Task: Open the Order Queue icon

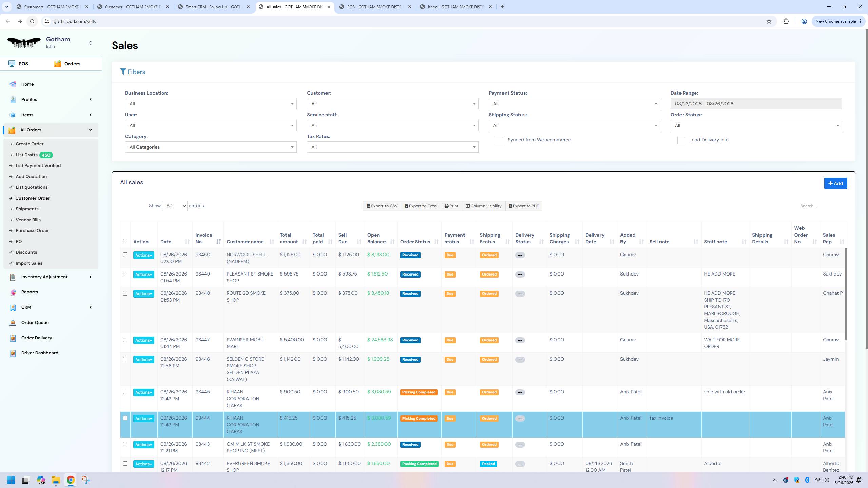Action: click(x=13, y=323)
